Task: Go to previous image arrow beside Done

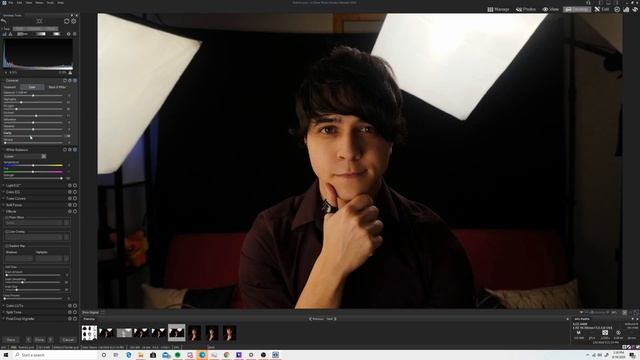Action: (28, 340)
